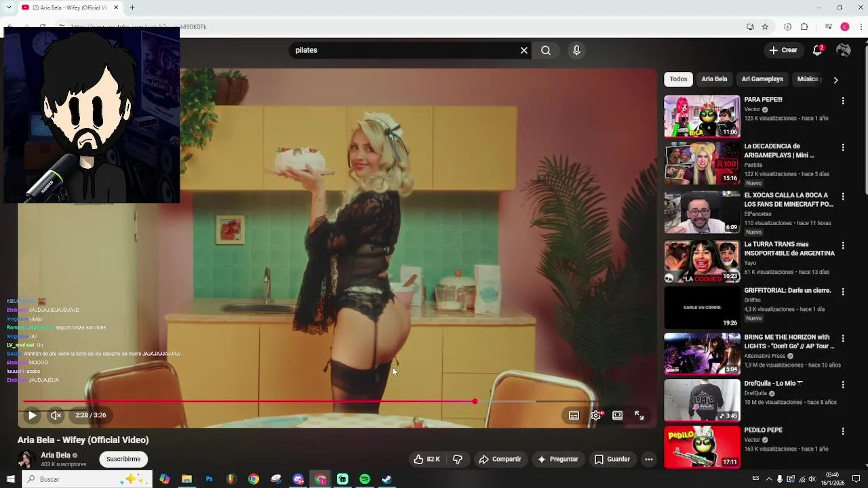Enter full screen mode
The height and width of the screenshot is (488, 868).
tap(639, 415)
